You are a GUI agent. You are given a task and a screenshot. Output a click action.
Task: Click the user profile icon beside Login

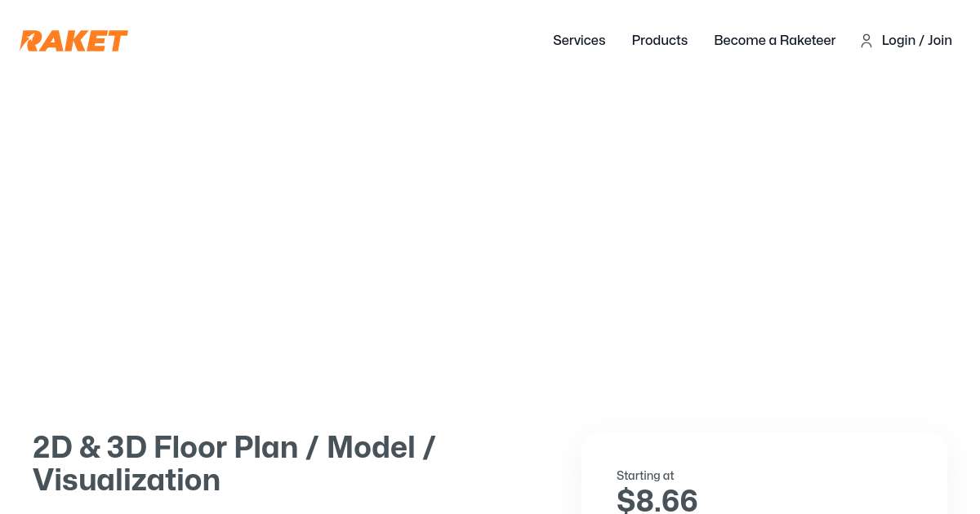coord(866,41)
